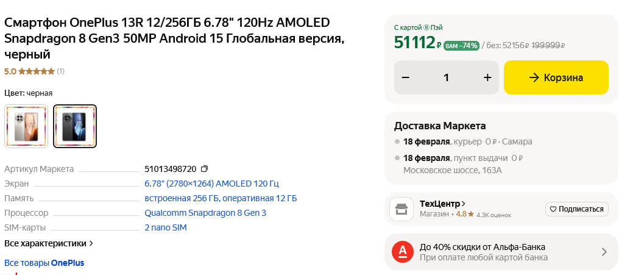Screen dimensions: 644x275
Task: Click the quantity input field
Action: 446,77
